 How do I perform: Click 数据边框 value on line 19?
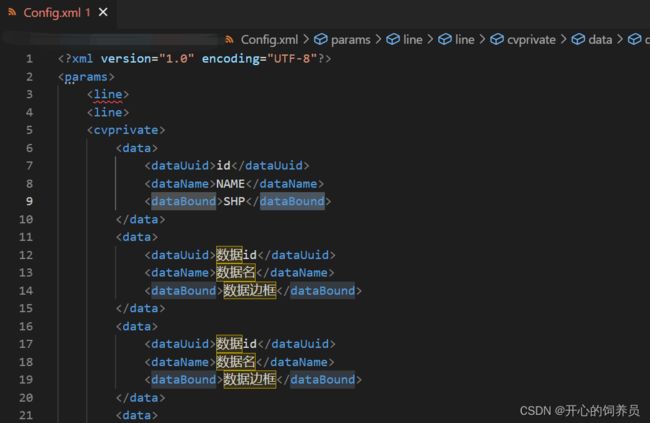coord(250,379)
